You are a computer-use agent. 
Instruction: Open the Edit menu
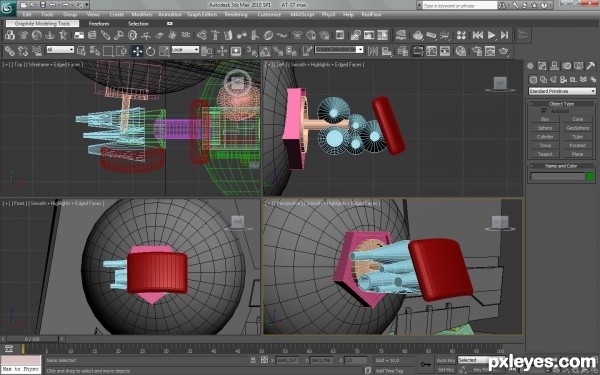coord(27,15)
